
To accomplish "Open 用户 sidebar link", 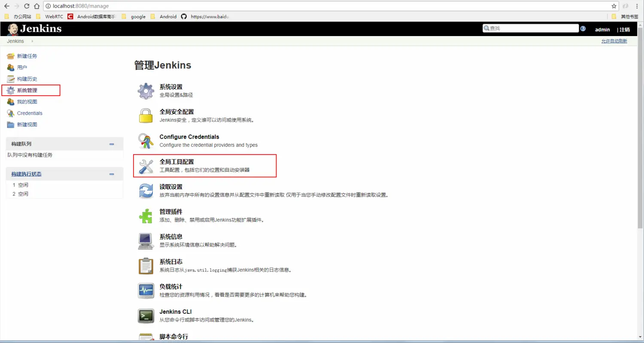I will [22, 67].
